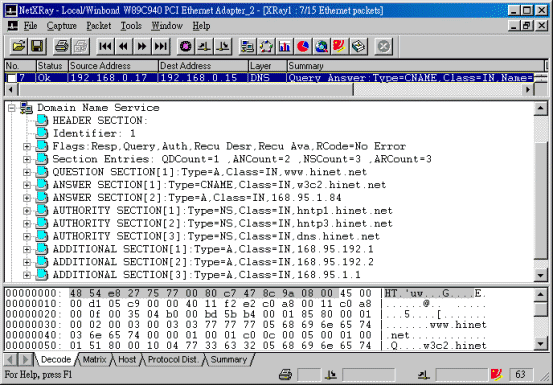Expand AUTHORITY SECTION[1] hntp1 node

(27, 211)
